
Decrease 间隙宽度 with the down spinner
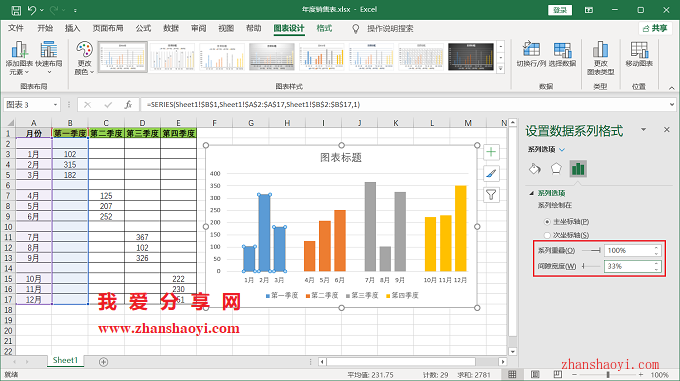(657, 269)
